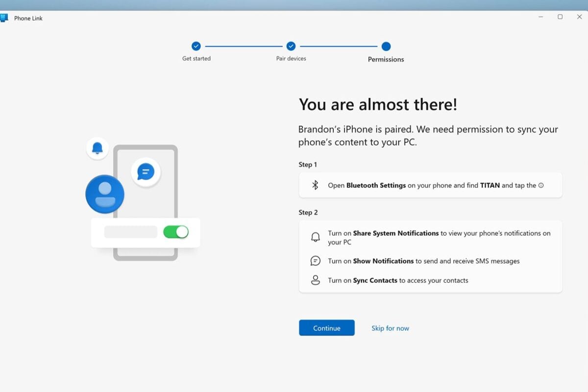Select the Get started step circle
The image size is (588, 392).
(196, 46)
